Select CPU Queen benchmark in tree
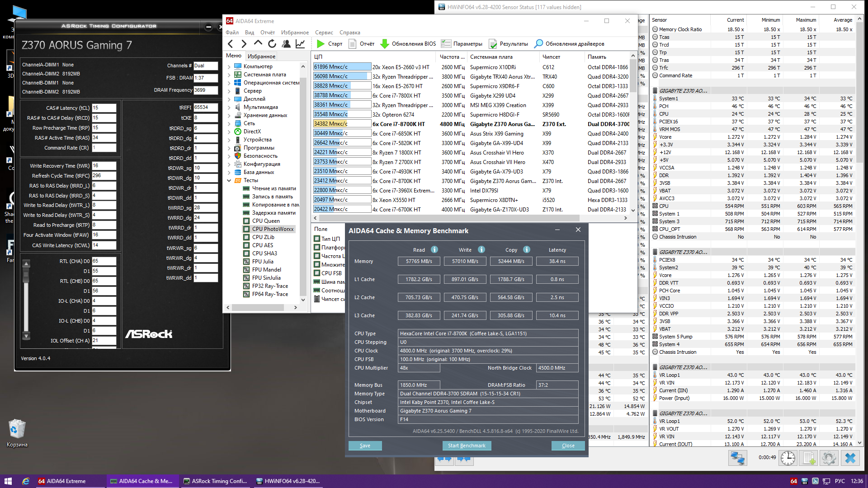Screen dimensions: 868x488 click(x=266, y=221)
